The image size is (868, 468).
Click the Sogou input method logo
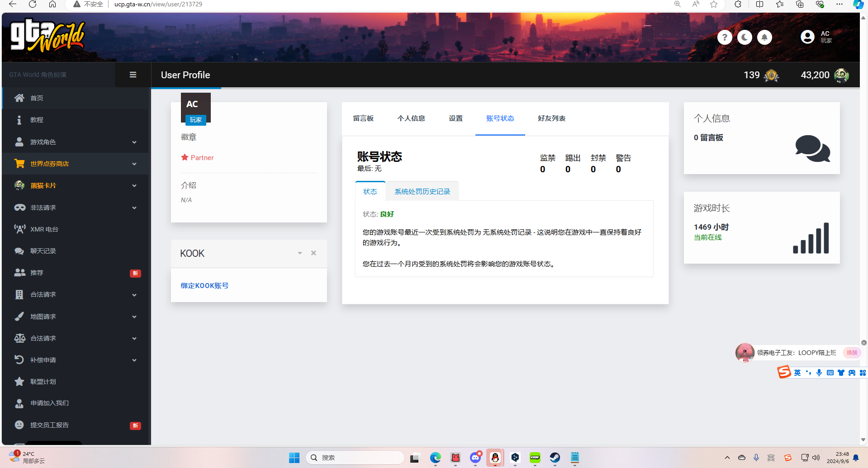[x=784, y=372]
